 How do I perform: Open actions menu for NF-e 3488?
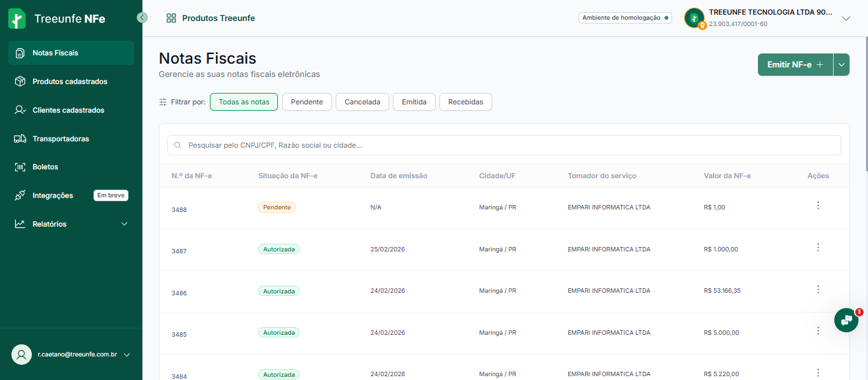[x=818, y=206]
